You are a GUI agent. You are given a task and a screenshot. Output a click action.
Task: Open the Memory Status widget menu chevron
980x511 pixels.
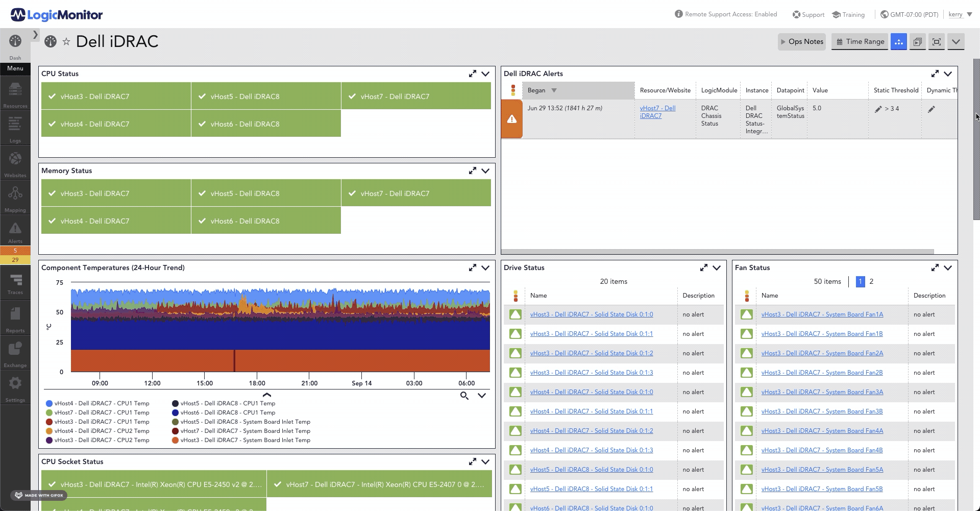(x=485, y=171)
